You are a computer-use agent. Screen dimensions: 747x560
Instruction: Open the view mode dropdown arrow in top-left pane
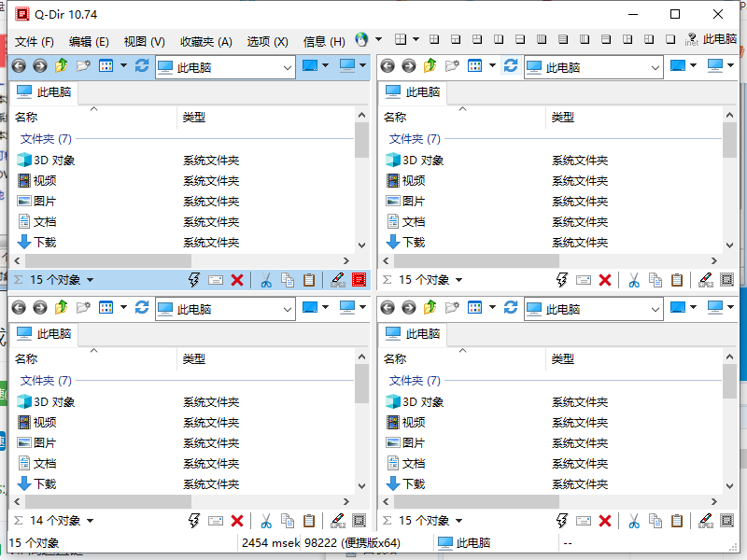click(x=123, y=65)
